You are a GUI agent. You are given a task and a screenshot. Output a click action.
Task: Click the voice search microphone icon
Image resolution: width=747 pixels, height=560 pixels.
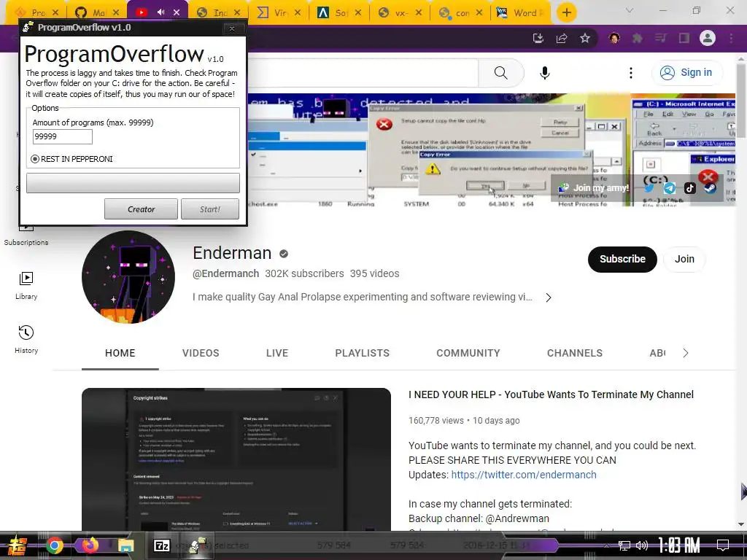click(544, 73)
